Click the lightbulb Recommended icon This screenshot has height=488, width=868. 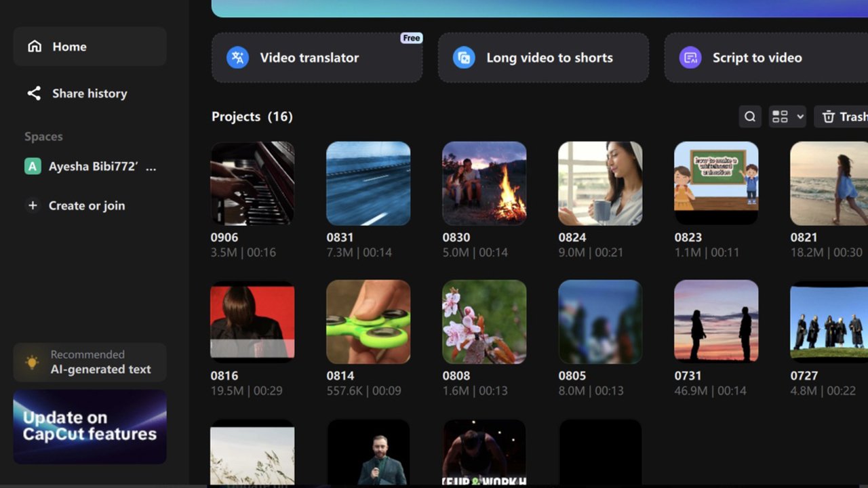(x=32, y=362)
